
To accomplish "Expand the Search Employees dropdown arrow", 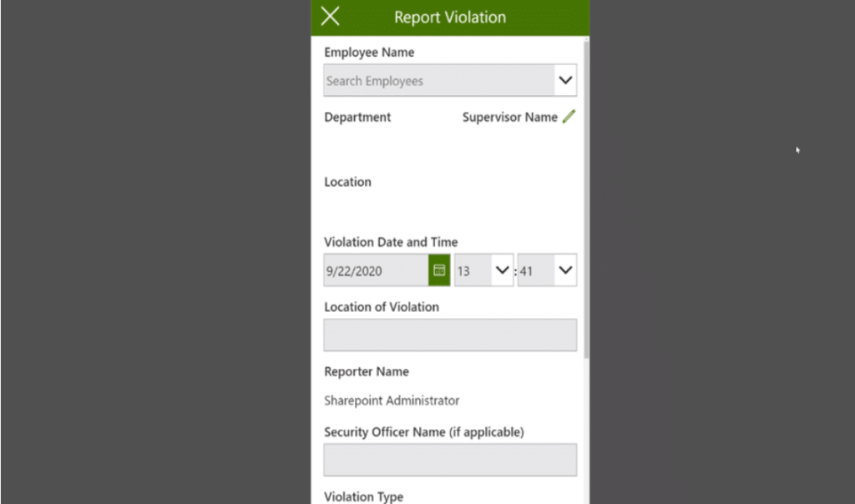I will [565, 80].
